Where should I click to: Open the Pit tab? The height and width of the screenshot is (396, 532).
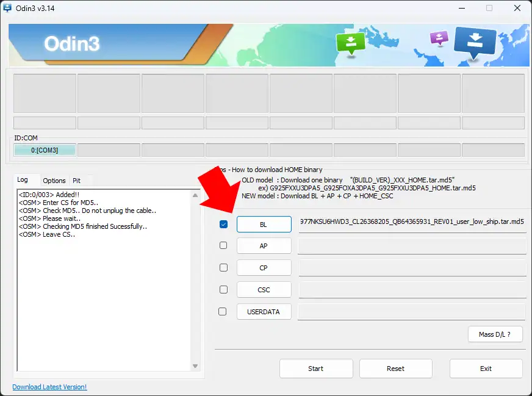point(76,181)
